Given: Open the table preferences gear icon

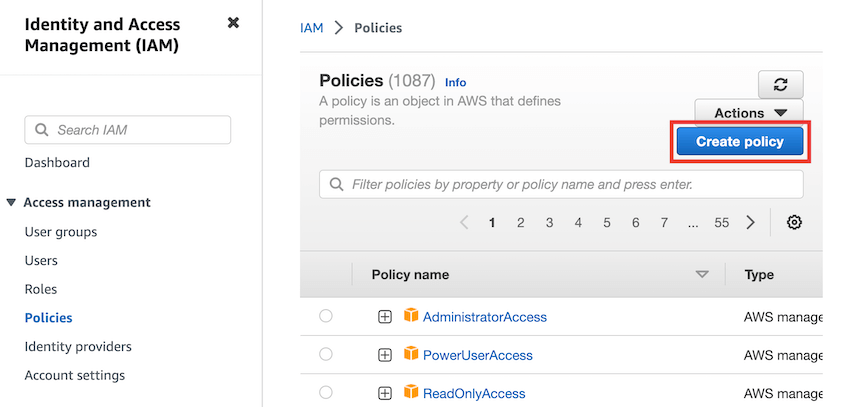Looking at the screenshot, I should click(794, 222).
